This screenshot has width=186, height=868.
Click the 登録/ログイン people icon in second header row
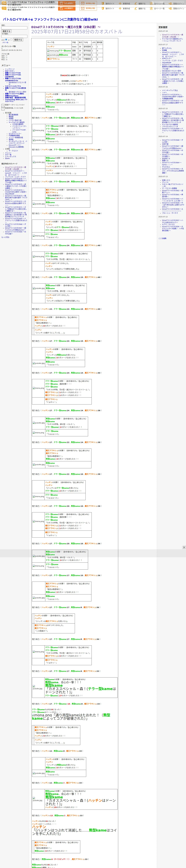point(170,8)
